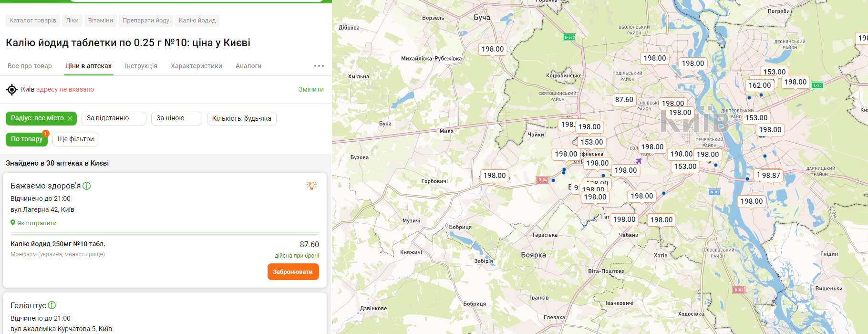Remove the Радіус: все місто filter

70,118
